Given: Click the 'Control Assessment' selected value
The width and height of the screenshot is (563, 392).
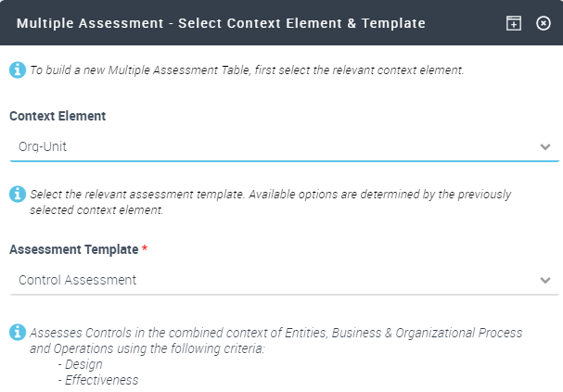Looking at the screenshot, I should tap(77, 280).
